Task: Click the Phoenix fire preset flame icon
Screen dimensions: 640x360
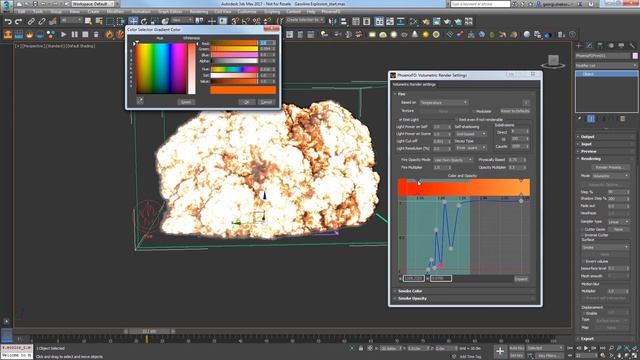Action: pos(109,35)
